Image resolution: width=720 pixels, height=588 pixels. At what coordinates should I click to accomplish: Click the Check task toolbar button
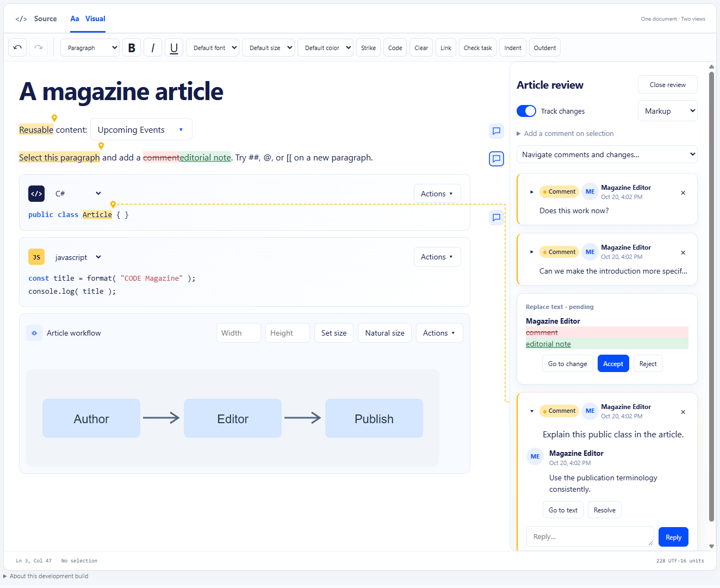pos(477,48)
